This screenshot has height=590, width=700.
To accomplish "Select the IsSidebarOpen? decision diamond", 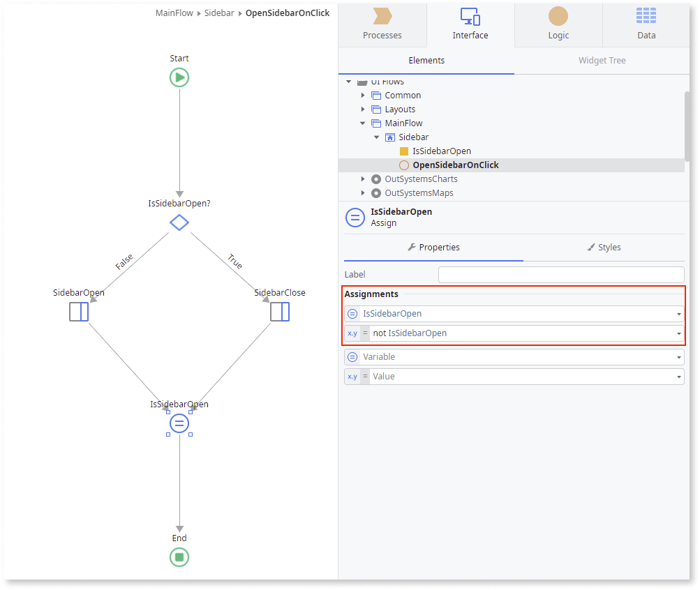I will point(179,222).
